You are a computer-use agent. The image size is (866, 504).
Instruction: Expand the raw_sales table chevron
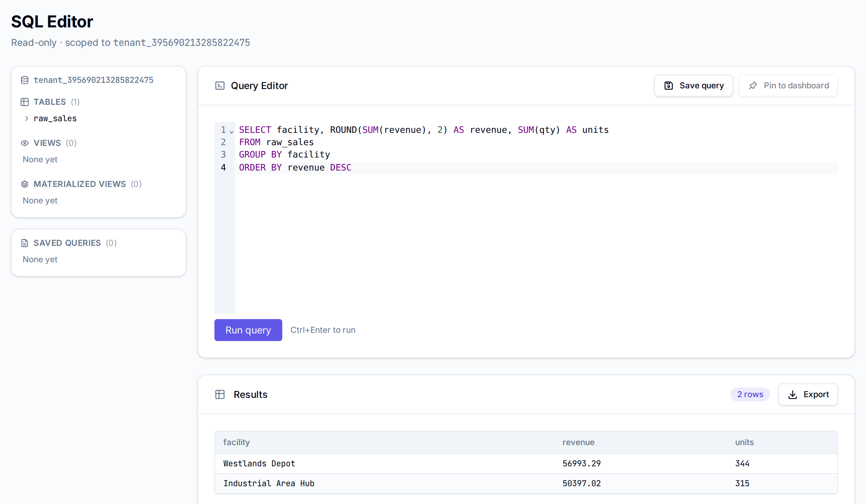(x=26, y=118)
